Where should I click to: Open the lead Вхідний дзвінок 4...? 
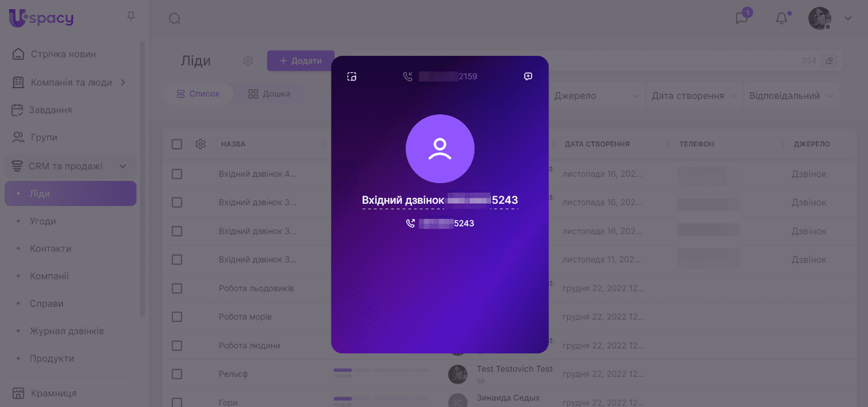258,174
